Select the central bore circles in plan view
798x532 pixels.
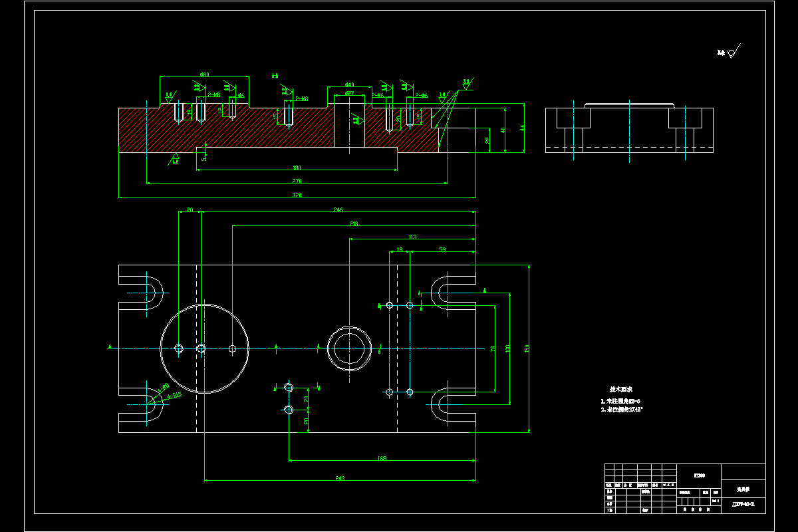coord(349,348)
